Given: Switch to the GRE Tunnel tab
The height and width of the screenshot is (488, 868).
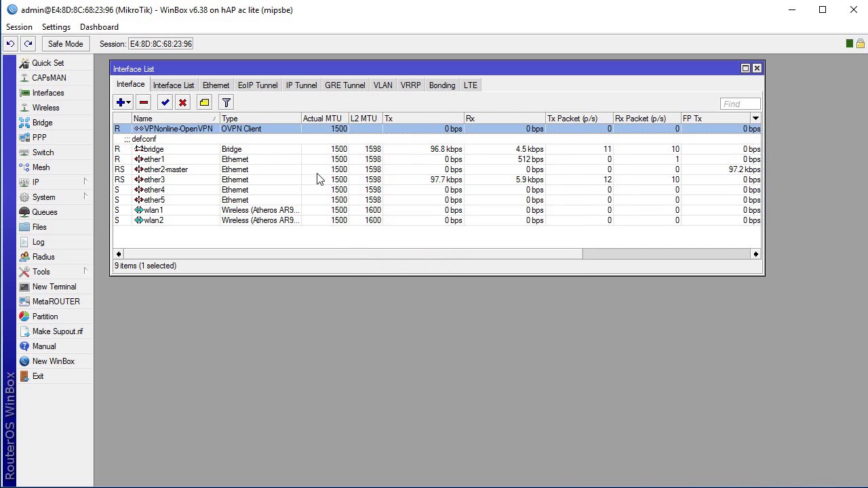Looking at the screenshot, I should coord(344,85).
